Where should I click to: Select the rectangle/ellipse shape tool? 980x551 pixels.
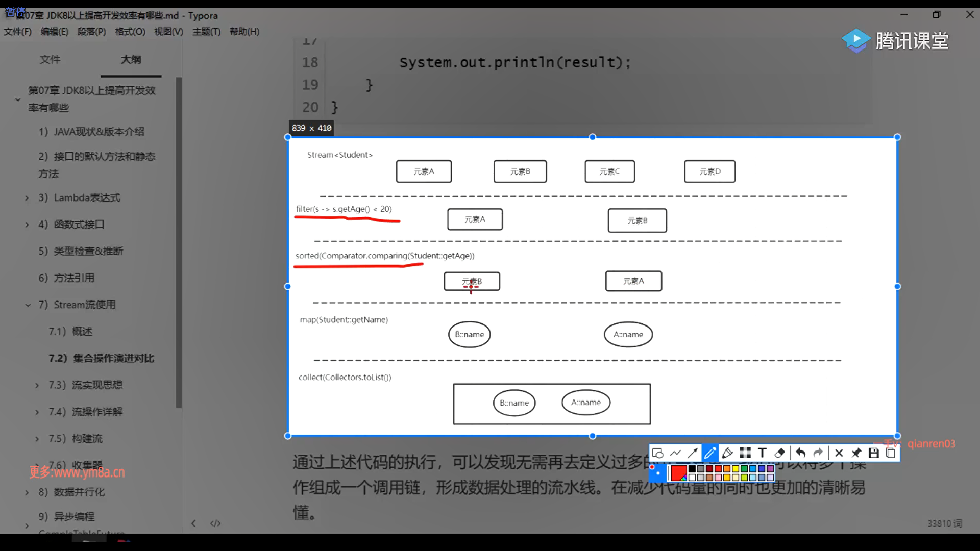pos(658,453)
